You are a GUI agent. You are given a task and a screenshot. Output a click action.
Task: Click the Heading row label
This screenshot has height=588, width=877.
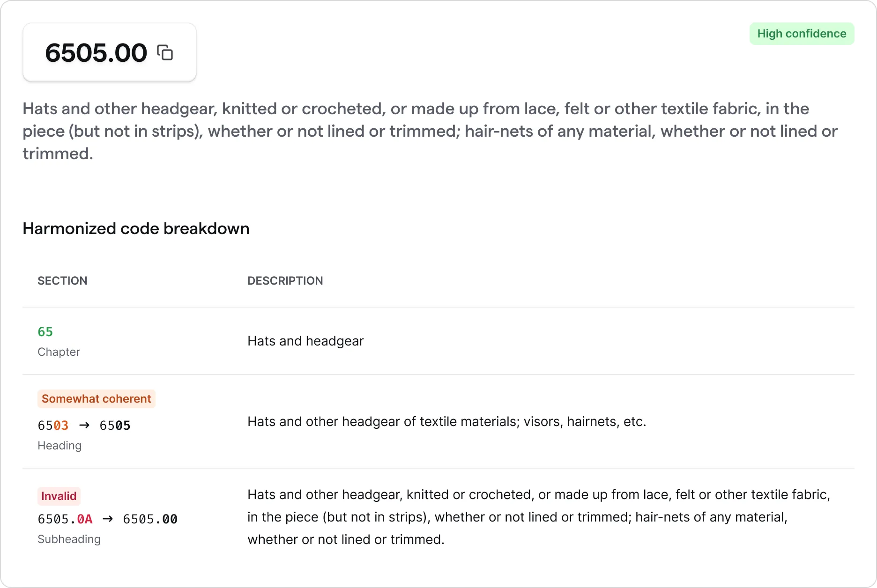pyautogui.click(x=59, y=446)
